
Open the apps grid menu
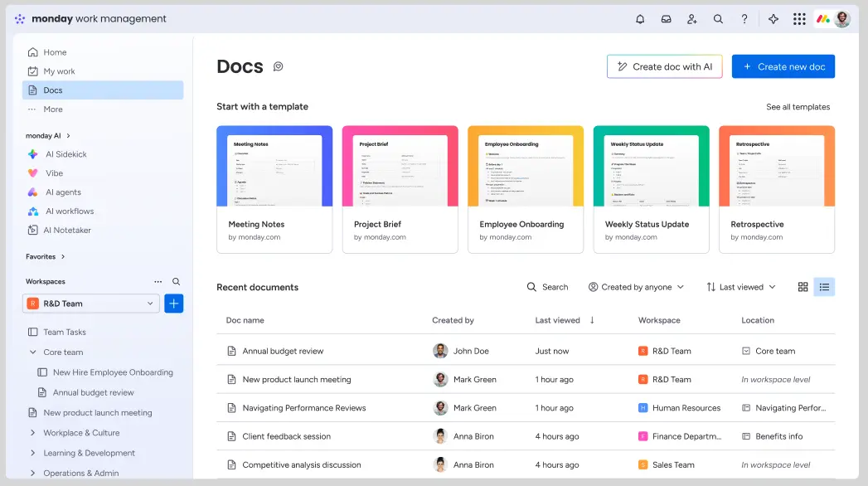click(x=799, y=19)
